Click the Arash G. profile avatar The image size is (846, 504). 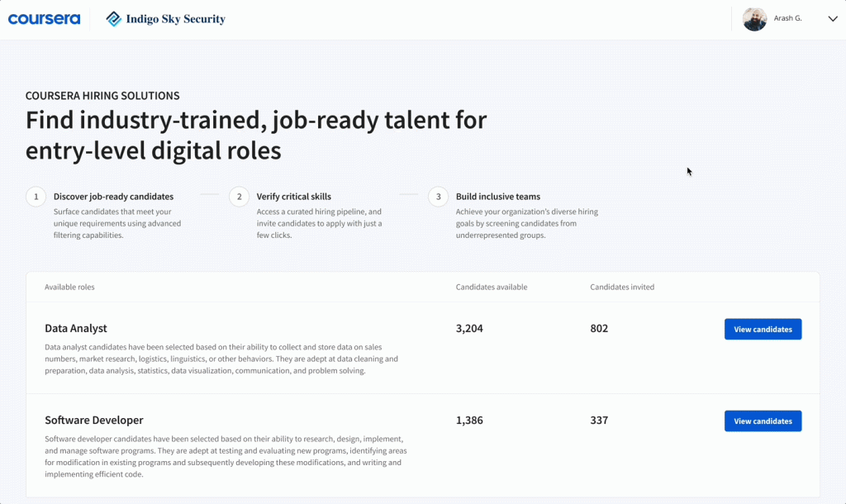pyautogui.click(x=754, y=18)
